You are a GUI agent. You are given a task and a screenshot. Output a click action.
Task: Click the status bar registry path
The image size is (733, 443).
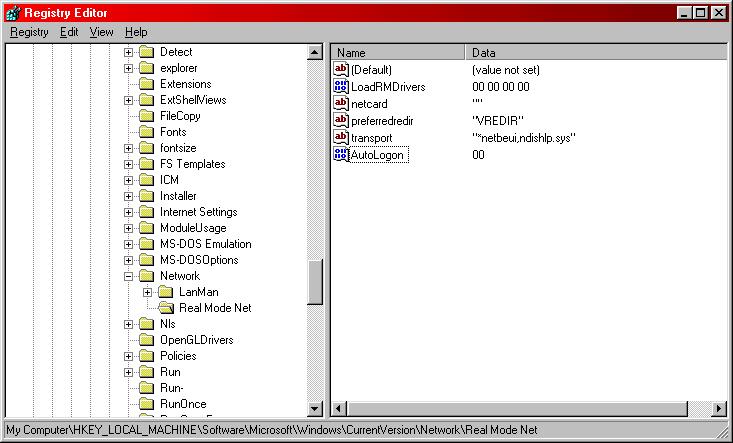click(x=272, y=429)
